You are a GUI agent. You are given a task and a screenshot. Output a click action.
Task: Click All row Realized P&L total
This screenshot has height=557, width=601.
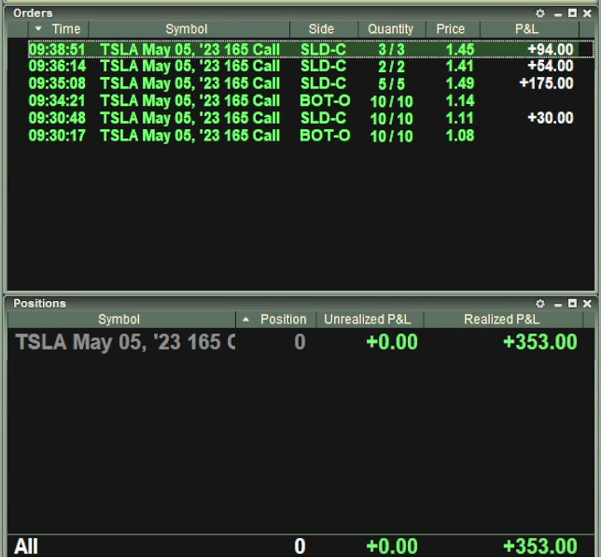pos(540,546)
